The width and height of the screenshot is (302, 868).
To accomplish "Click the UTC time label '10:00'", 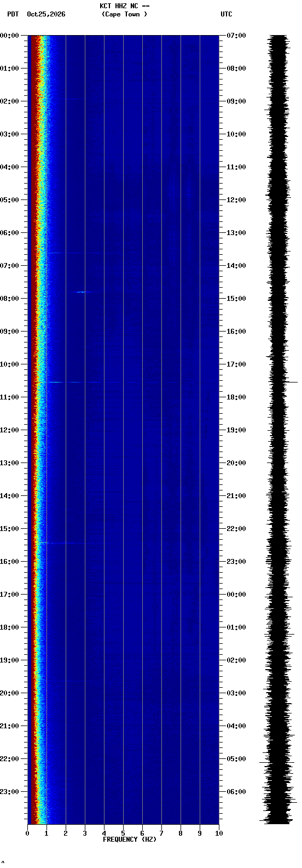I will point(236,134).
